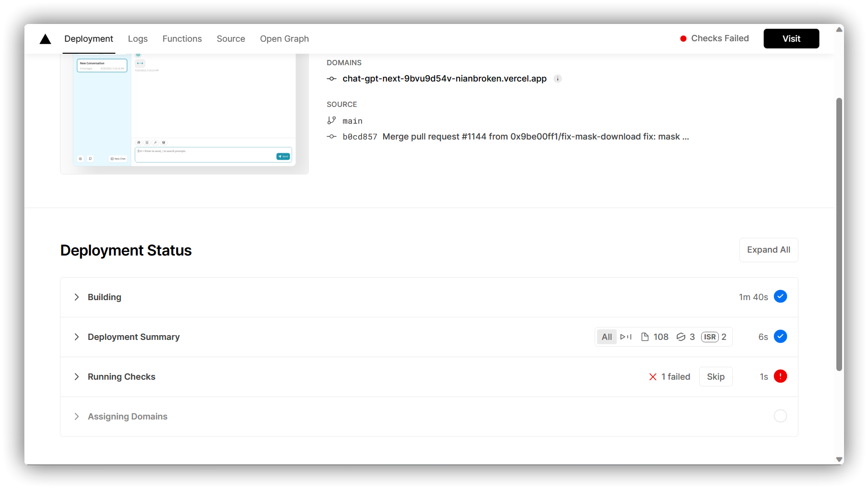Click the branch icon next to main

(x=332, y=120)
